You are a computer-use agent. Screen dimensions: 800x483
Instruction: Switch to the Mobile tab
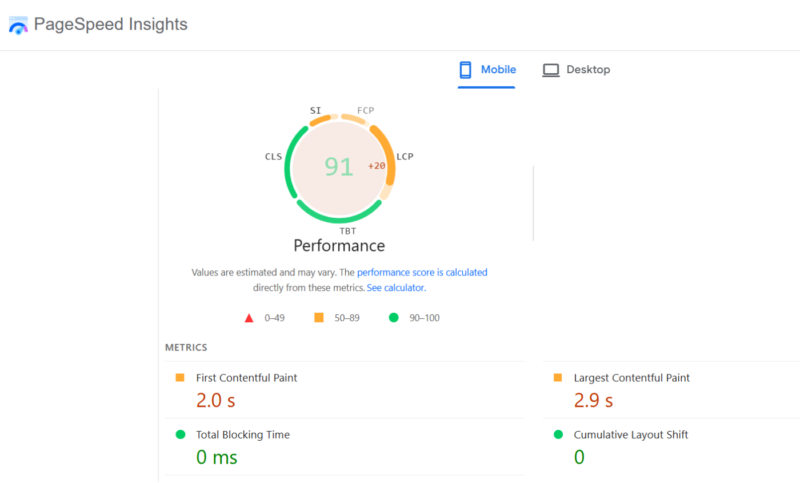point(487,70)
